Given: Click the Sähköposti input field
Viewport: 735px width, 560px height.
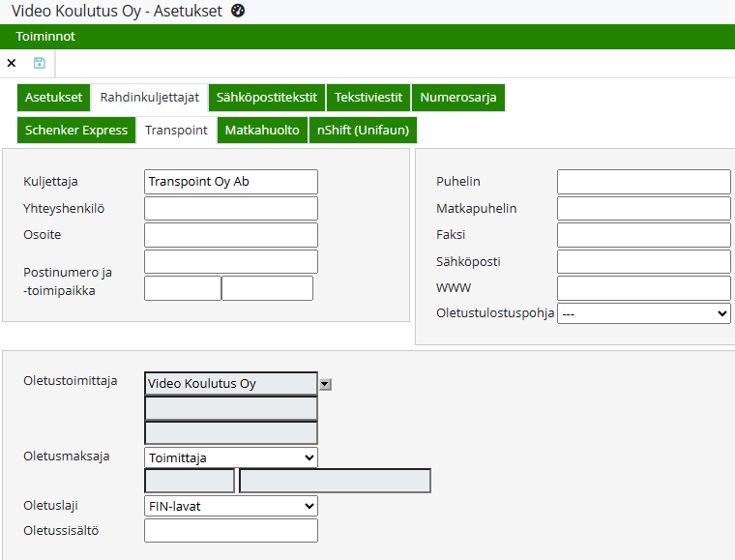Looking at the screenshot, I should pyautogui.click(x=643, y=261).
